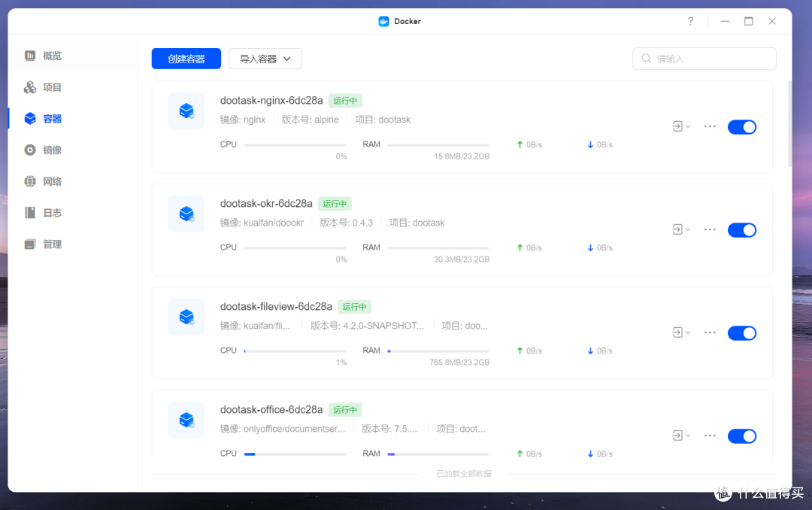The width and height of the screenshot is (812, 510).
Task: Open the help question mark button
Action: click(690, 21)
